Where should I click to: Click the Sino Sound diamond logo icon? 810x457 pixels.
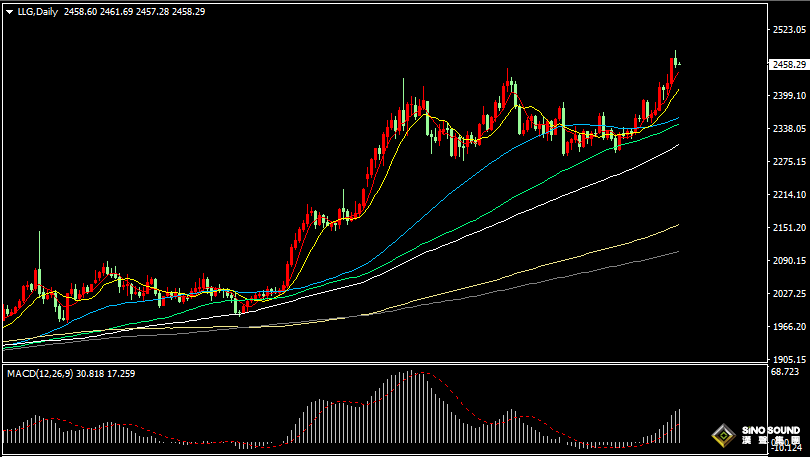pos(724,436)
